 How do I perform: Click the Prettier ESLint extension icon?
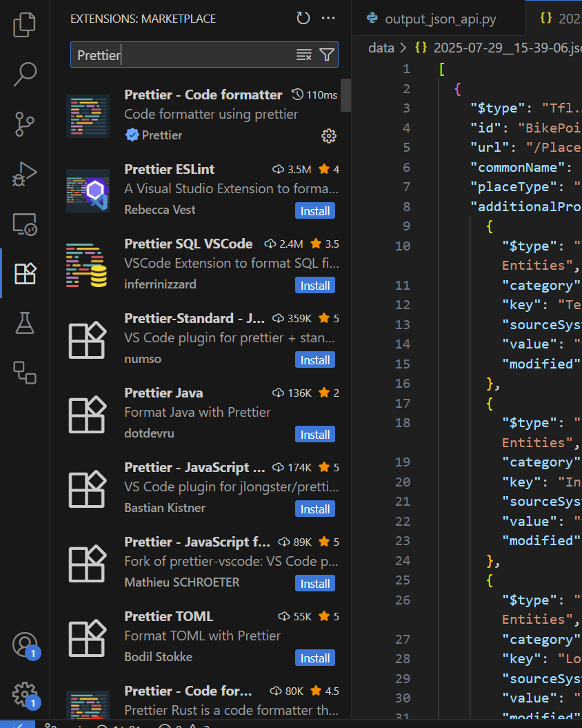point(88,190)
